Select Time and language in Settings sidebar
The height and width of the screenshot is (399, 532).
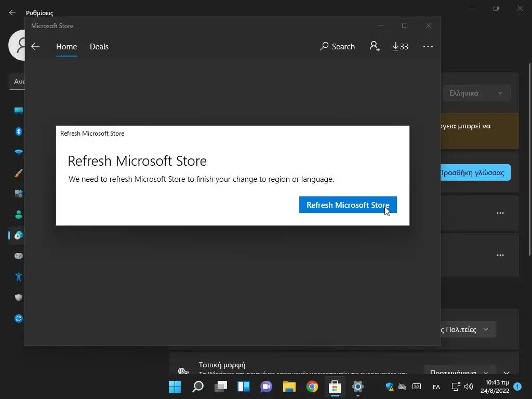19,235
